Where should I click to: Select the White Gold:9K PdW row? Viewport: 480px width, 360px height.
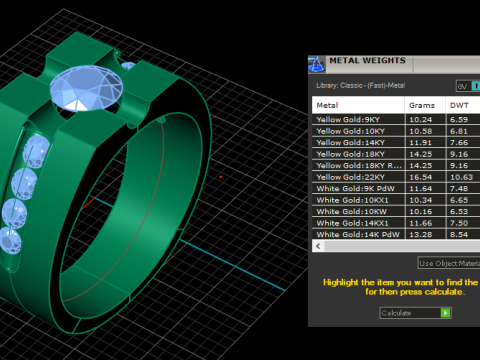(396, 188)
